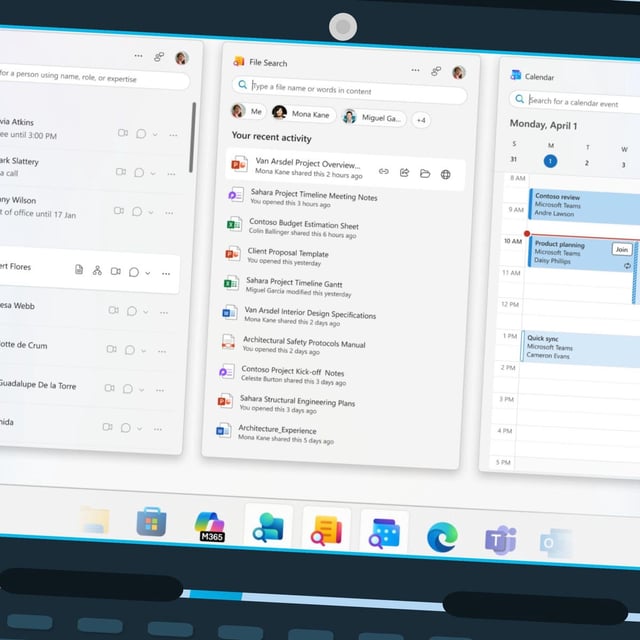Viewport: 640px width, 640px height.
Task: Click the People panel connect icon at top
Action: pos(159,57)
